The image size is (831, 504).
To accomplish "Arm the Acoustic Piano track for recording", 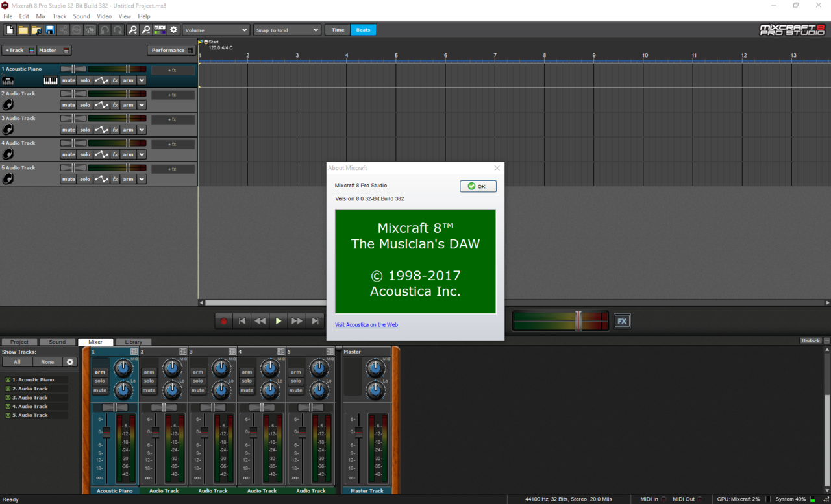I will pyautogui.click(x=127, y=80).
